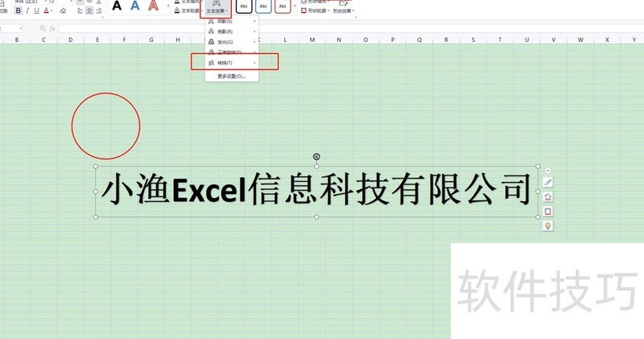Image resolution: width=644 pixels, height=339 pixels.
Task: Click the eraser clear-format icon
Action: [x=63, y=11]
